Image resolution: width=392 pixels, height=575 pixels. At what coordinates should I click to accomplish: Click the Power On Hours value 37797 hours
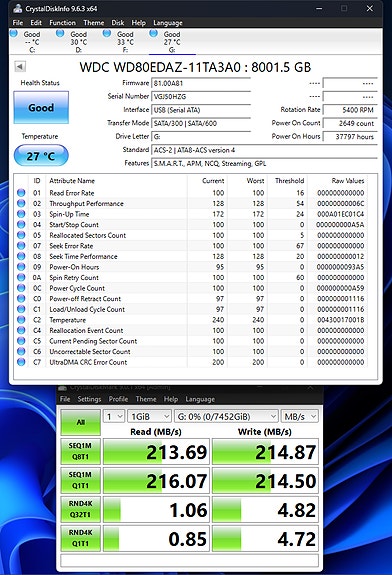pyautogui.click(x=350, y=137)
